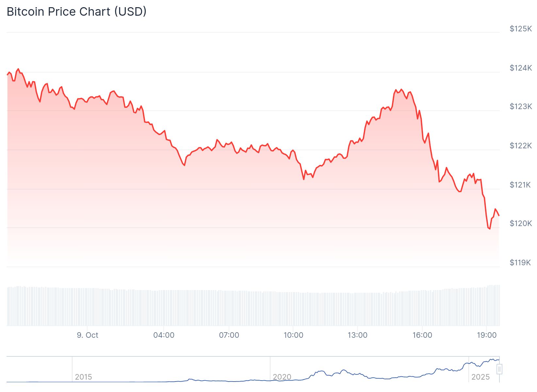Click the 13:00 time axis label
The width and height of the screenshot is (537, 392).
(x=357, y=335)
